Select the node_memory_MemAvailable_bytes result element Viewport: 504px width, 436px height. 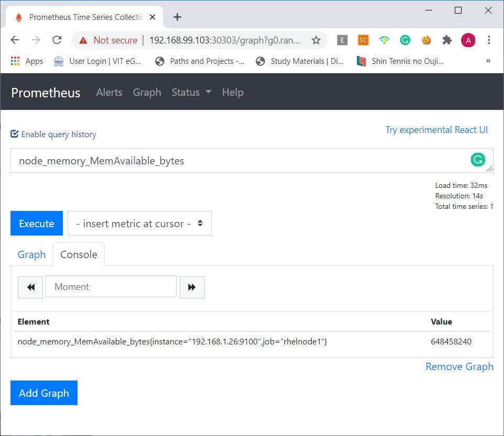[172, 342]
